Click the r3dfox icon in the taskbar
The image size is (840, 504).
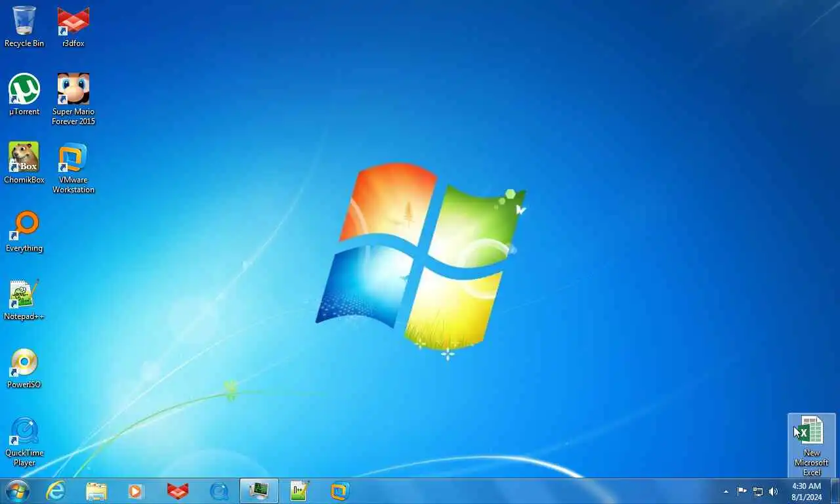click(178, 491)
